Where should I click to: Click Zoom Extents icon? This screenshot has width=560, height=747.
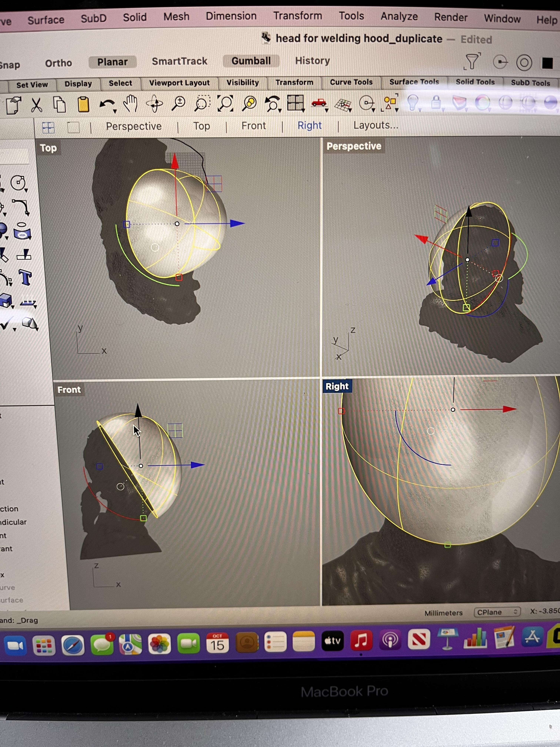point(225,103)
